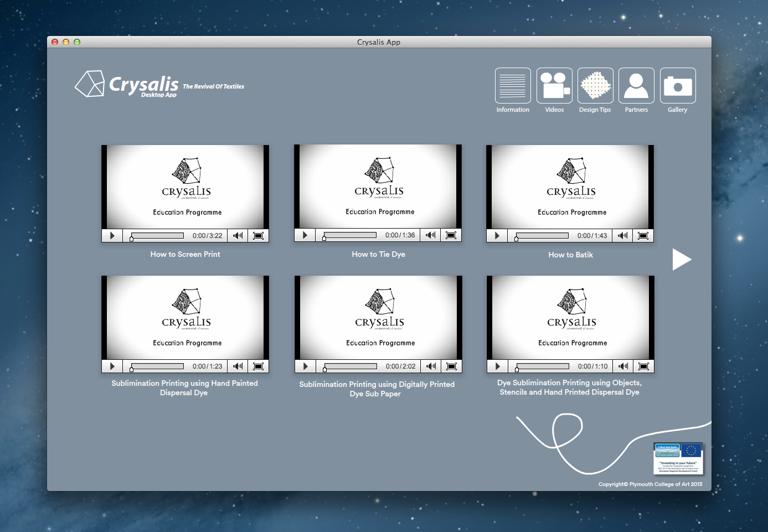768x532 pixels.
Task: Mute the How to Screen Print video
Action: pos(238,236)
